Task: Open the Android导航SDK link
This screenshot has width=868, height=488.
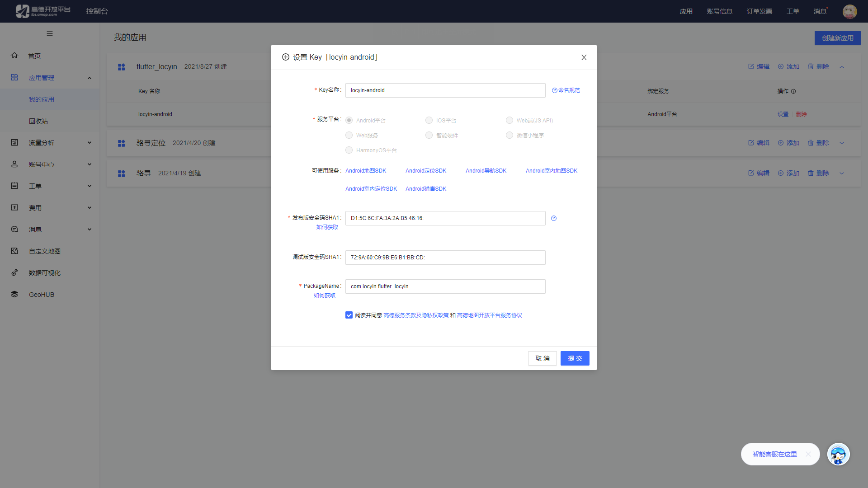Action: pyautogui.click(x=486, y=171)
